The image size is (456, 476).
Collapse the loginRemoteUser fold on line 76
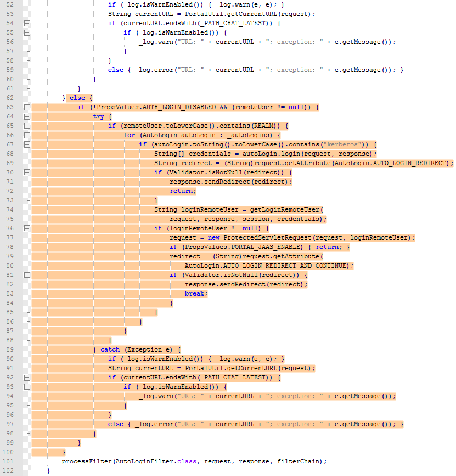27,228
